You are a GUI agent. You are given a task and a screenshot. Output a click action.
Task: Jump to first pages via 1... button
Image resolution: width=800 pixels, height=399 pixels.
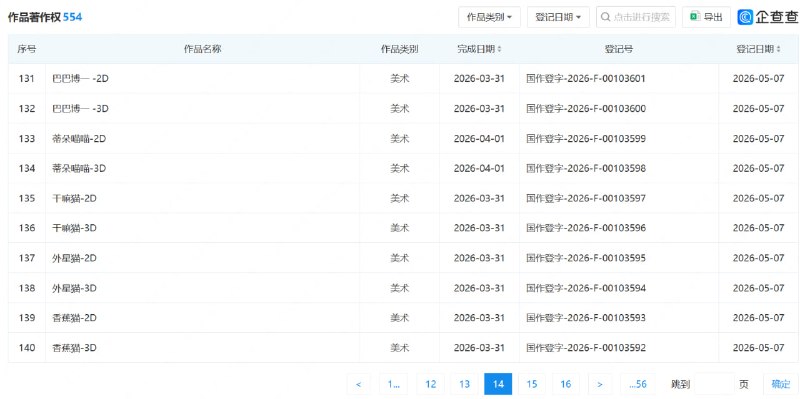pyautogui.click(x=393, y=384)
